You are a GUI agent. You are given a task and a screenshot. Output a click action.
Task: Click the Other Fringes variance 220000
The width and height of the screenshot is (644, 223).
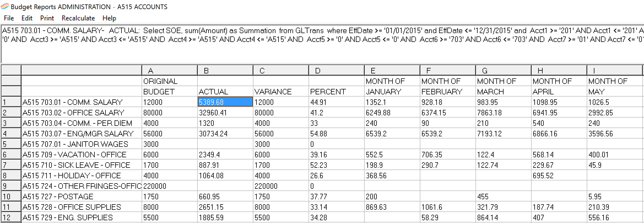tap(281, 186)
